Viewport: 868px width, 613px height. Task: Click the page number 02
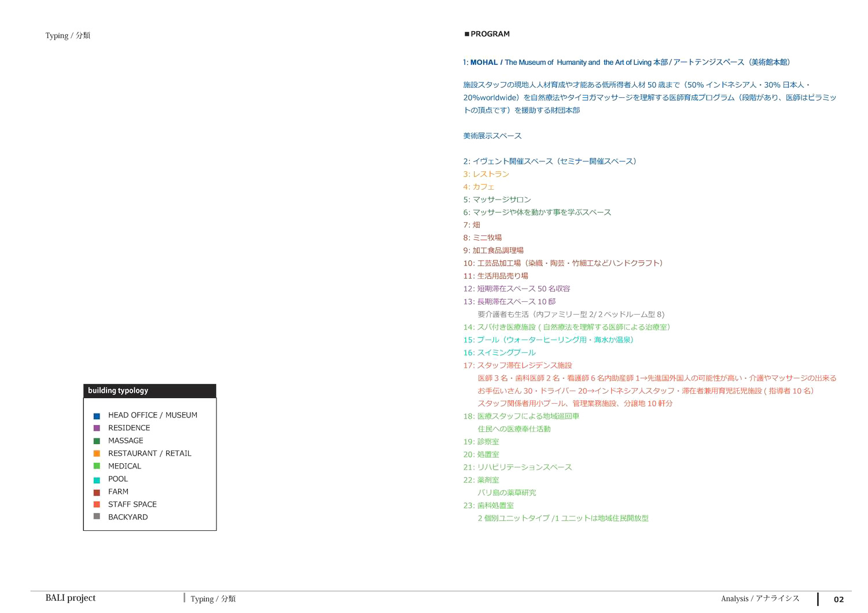tap(838, 600)
